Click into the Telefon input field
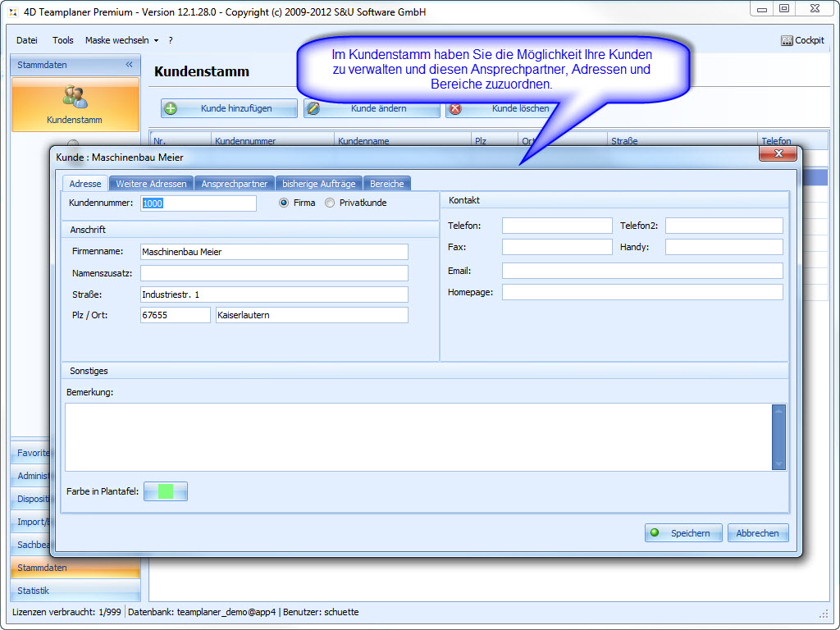Viewport: 840px width, 630px height. click(557, 226)
